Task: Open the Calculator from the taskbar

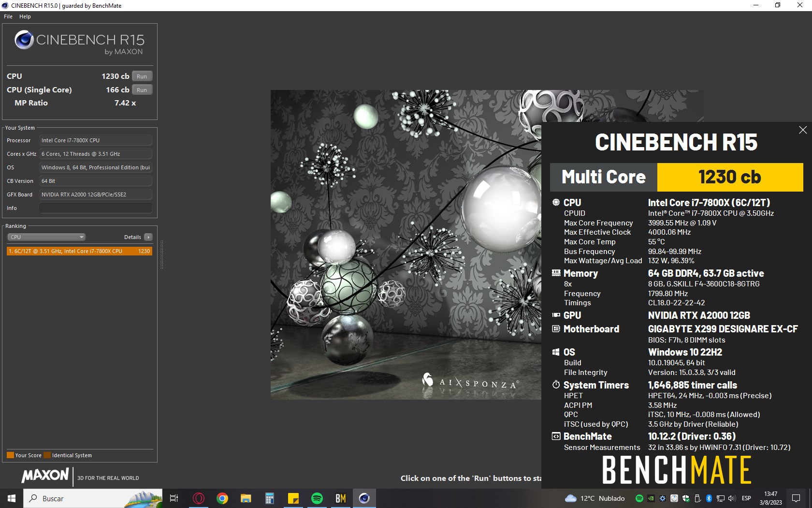Action: 270,498
